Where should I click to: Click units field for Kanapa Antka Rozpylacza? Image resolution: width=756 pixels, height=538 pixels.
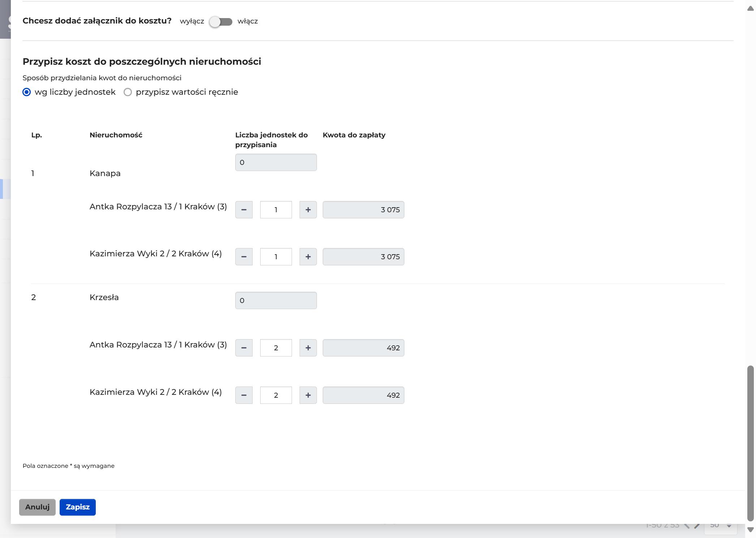pyautogui.click(x=276, y=210)
